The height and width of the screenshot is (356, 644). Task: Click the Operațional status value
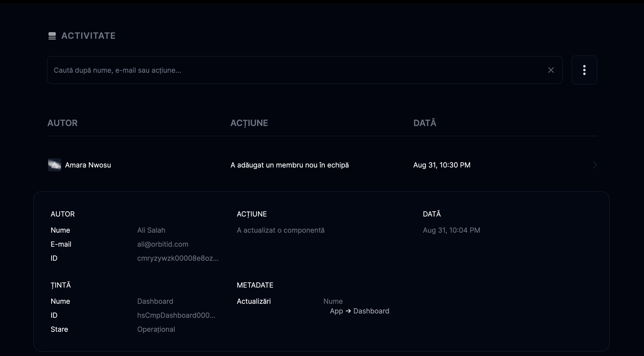coord(156,329)
